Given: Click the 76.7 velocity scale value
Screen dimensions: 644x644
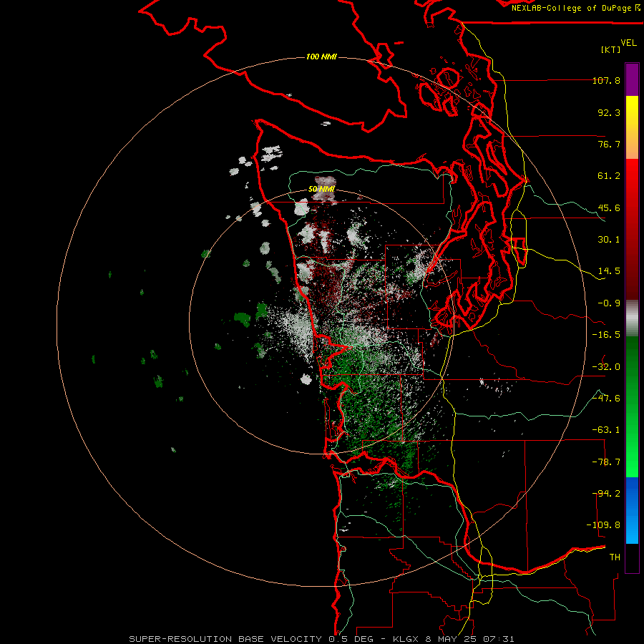Looking at the screenshot, I should 609,144.
